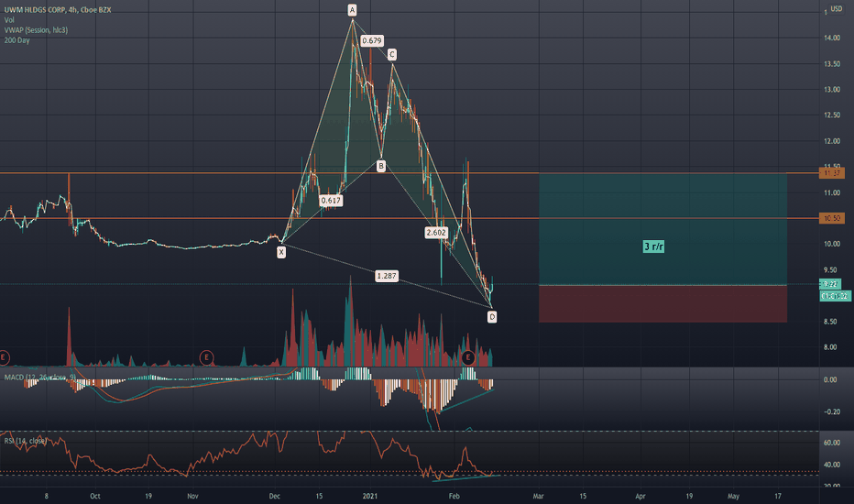Open the MACD (12, 26, close, 9) legend
The image size is (854, 504).
[x=39, y=377]
